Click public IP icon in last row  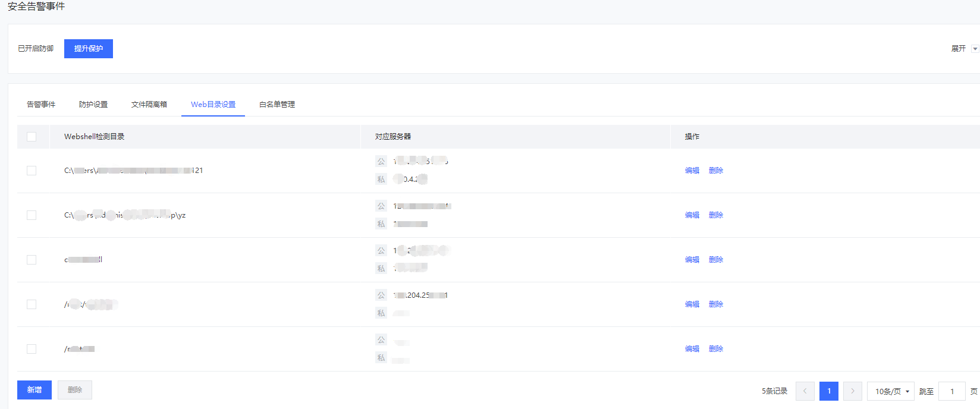pos(381,339)
